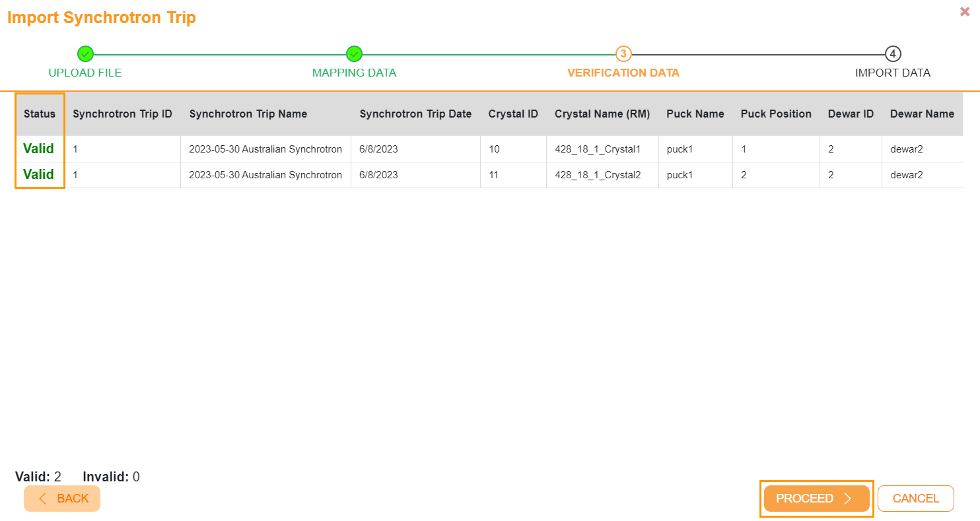Click the green checkmark for Upload File step
Image resolution: width=980 pixels, height=521 pixels.
85,53
